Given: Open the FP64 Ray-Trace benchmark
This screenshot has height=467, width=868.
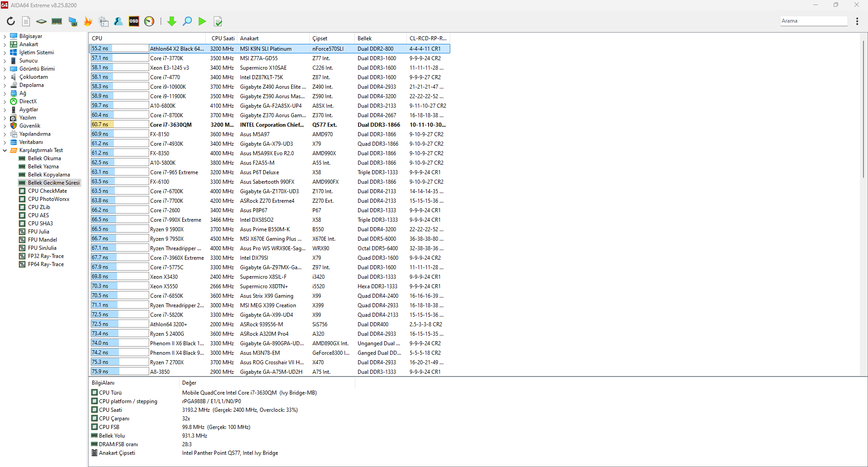Looking at the screenshot, I should click(46, 264).
